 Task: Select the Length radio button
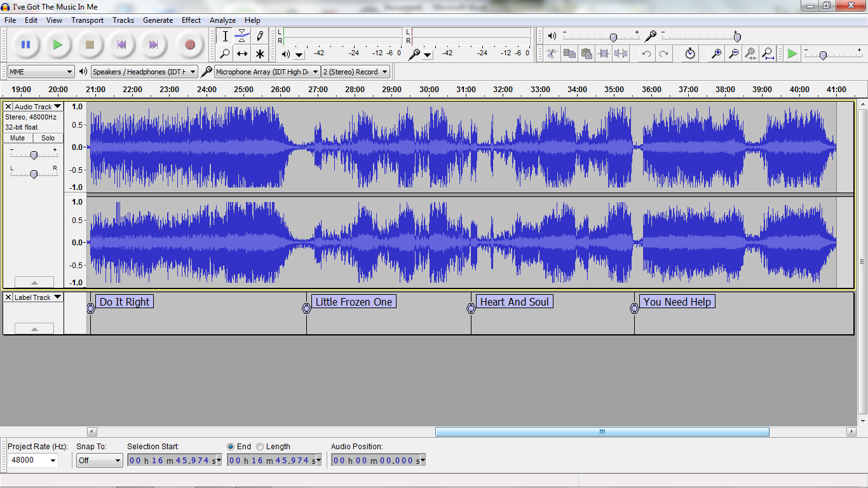pos(261,446)
